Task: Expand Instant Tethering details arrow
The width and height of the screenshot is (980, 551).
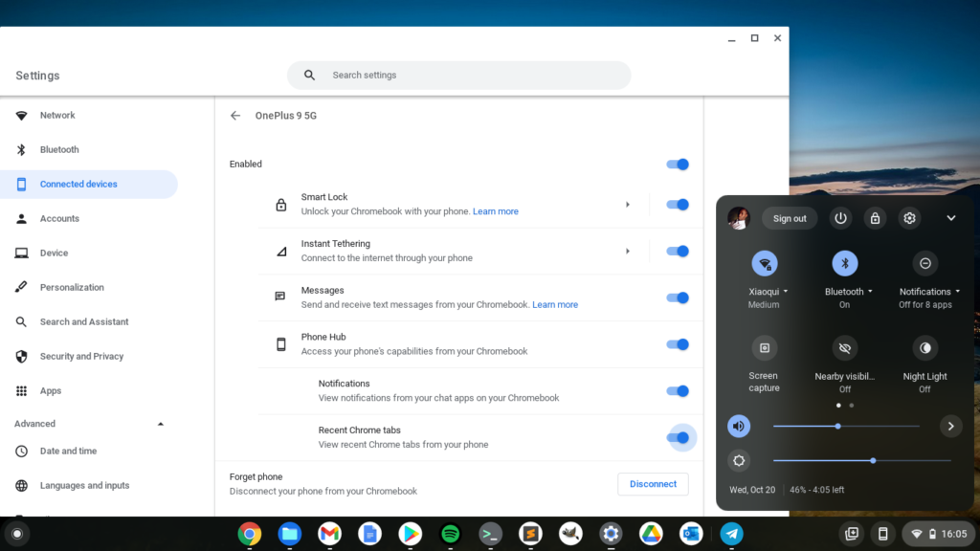Action: coord(628,252)
